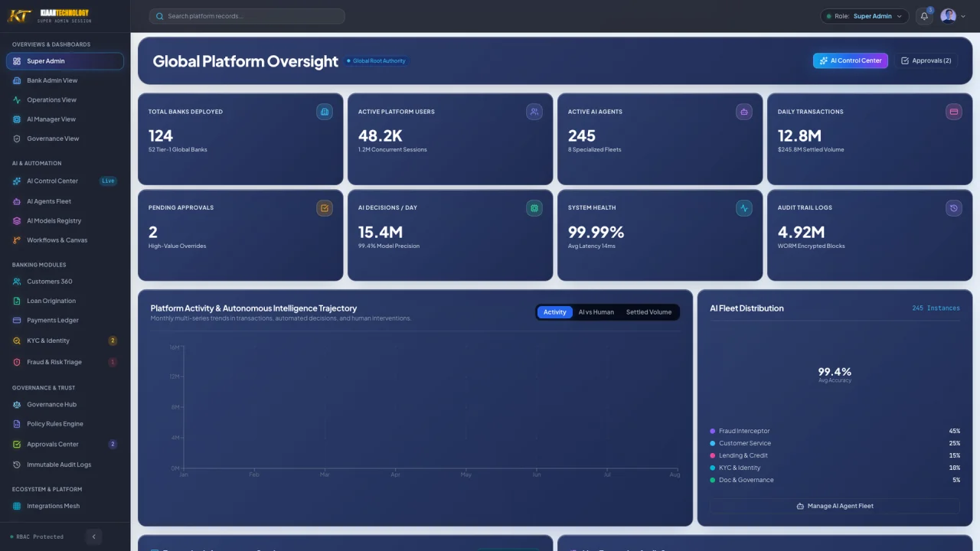Click the System Health pulse icon
The width and height of the screenshot is (980, 551).
tap(744, 208)
